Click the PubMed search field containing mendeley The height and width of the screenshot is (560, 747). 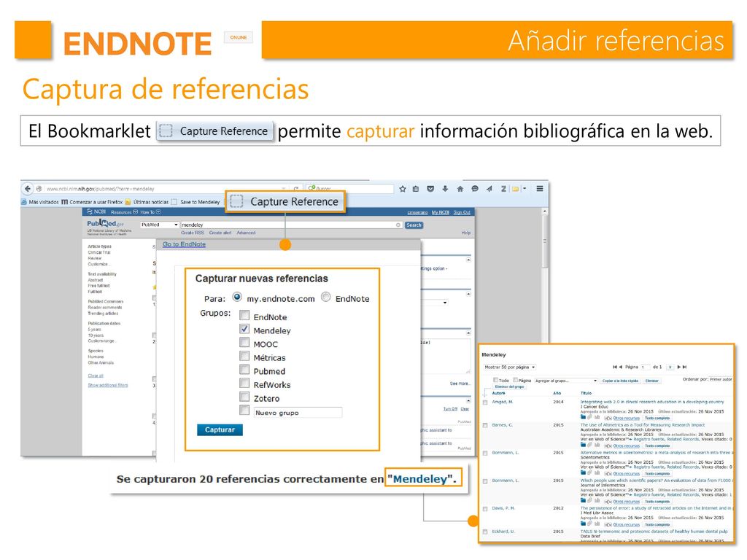tap(291, 225)
